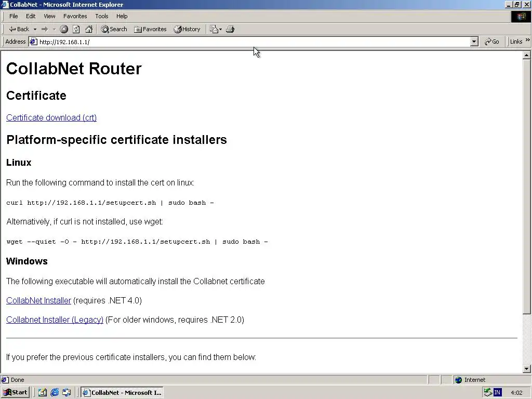The image size is (532, 399).
Task: Expand the Links toolbar chevron
Action: 528,40
